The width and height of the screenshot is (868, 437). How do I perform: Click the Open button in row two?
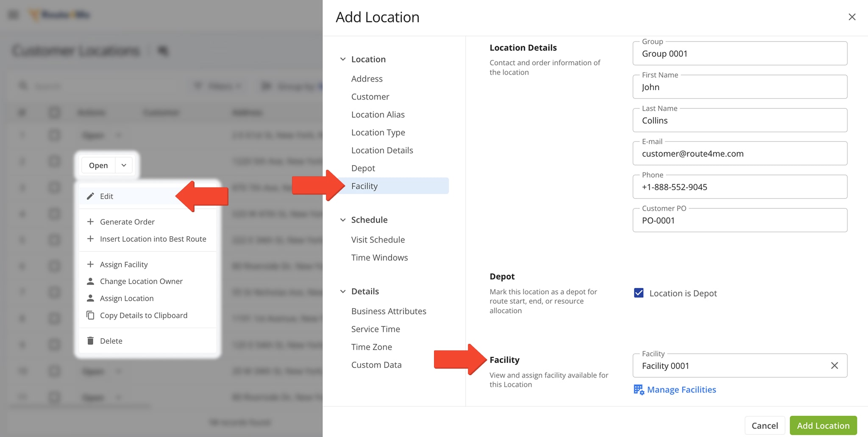[98, 165]
